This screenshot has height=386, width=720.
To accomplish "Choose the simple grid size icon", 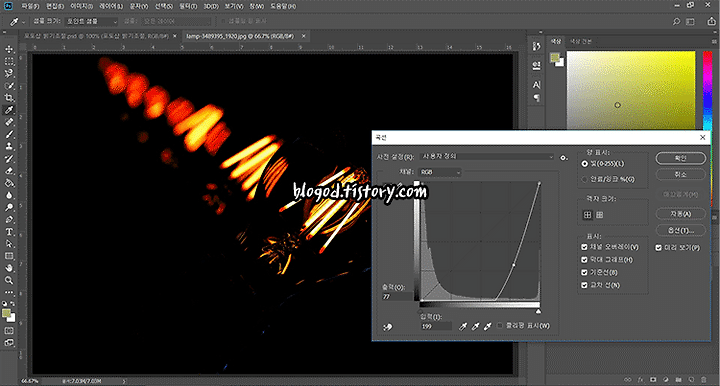I will tap(587, 215).
